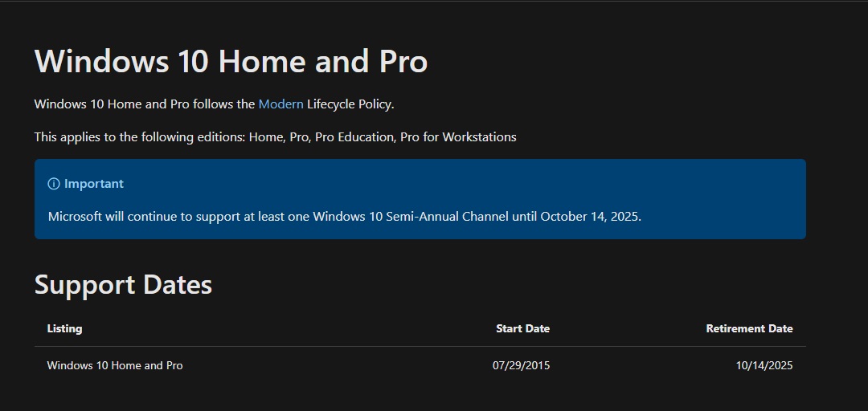This screenshot has height=411, width=868.
Task: Click the Semi-Annual Channel phrase in notice
Action: point(448,216)
